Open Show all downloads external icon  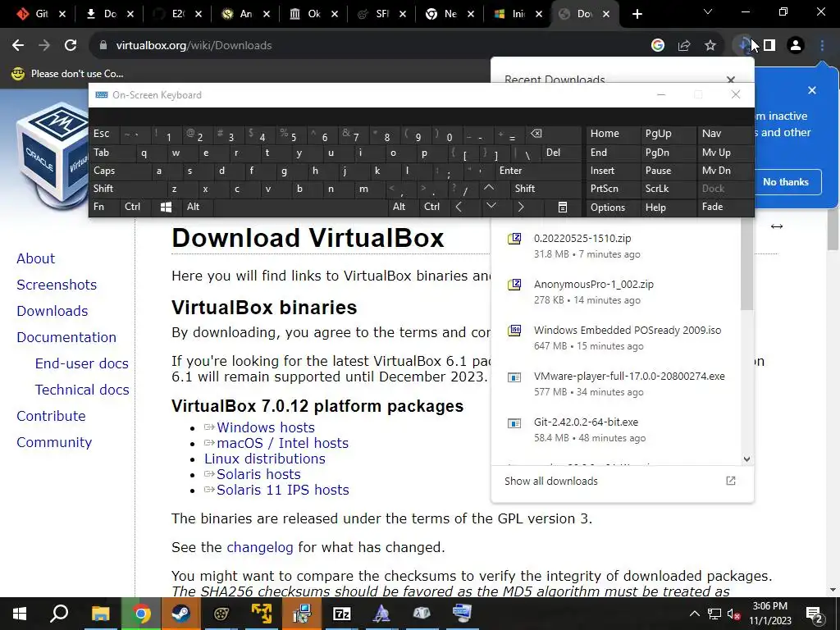731,481
